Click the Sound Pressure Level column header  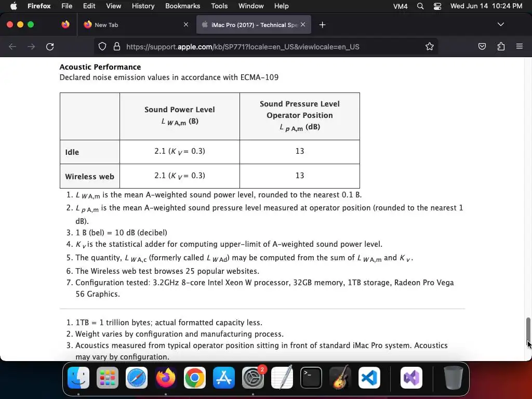(300, 115)
